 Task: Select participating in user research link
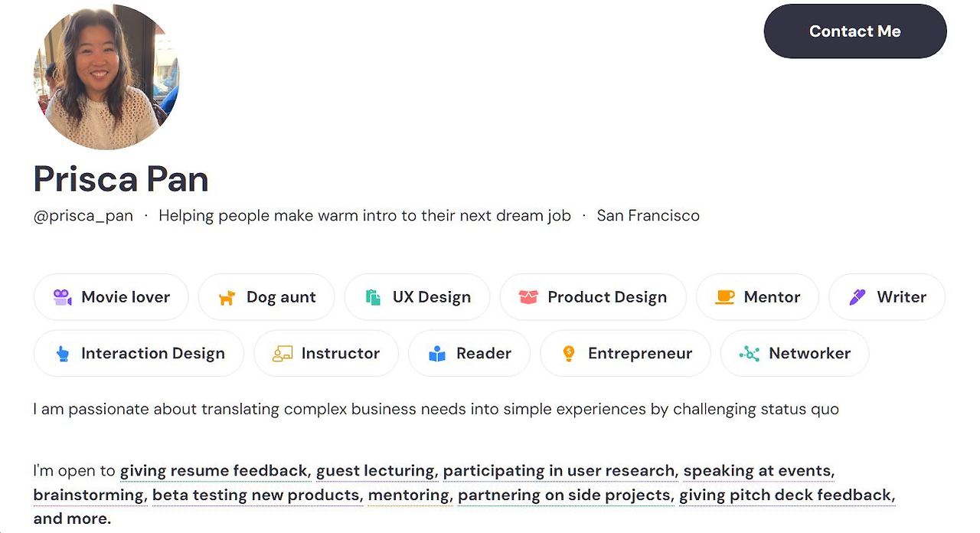coord(559,471)
